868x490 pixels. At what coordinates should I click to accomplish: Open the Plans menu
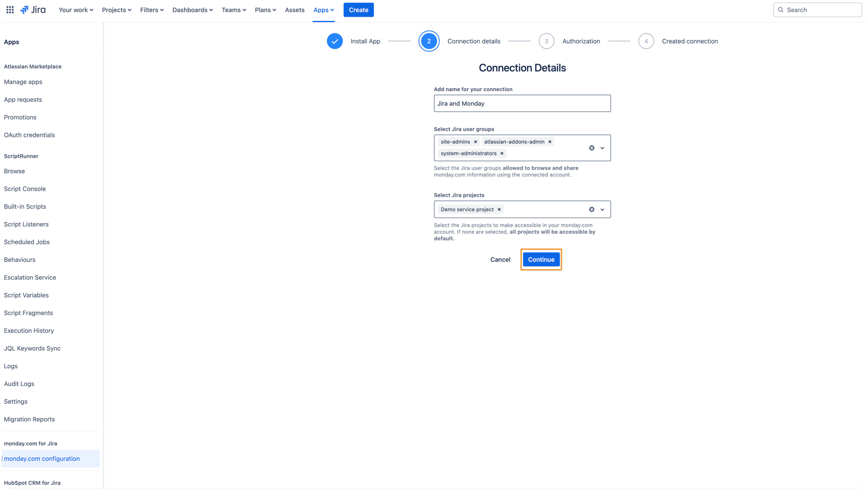pos(265,10)
